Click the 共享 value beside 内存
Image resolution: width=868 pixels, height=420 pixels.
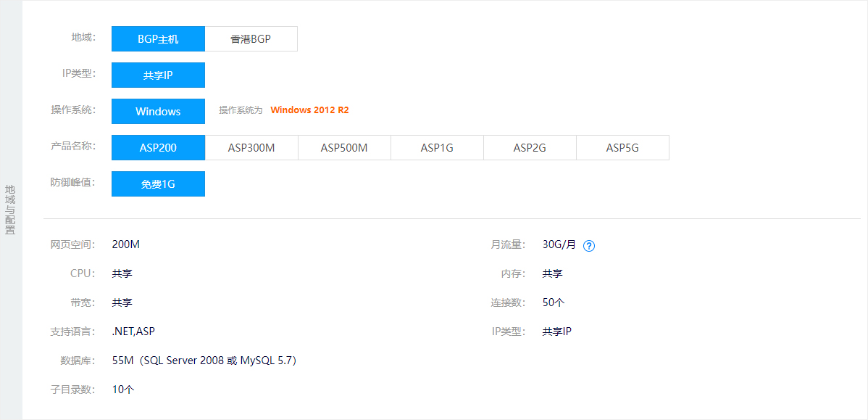click(x=553, y=273)
